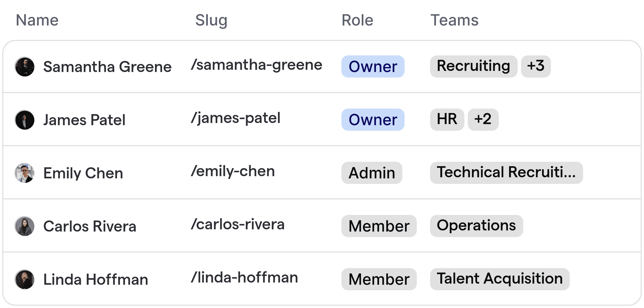Select the HR team tag

pyautogui.click(x=446, y=119)
